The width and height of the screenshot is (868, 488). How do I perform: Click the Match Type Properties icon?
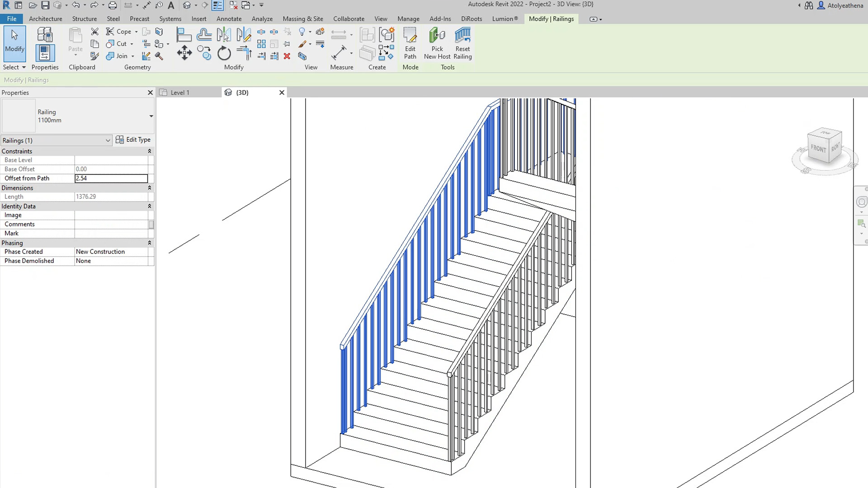tap(94, 56)
